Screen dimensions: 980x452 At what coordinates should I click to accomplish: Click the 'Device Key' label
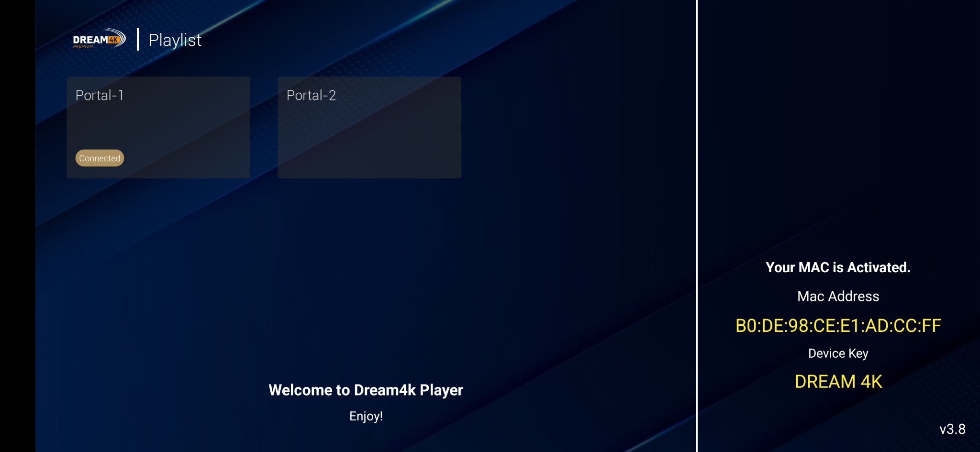(x=838, y=353)
